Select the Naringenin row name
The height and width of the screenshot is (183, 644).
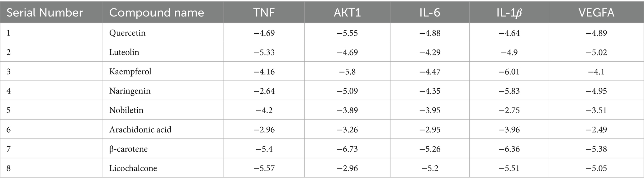(130, 91)
